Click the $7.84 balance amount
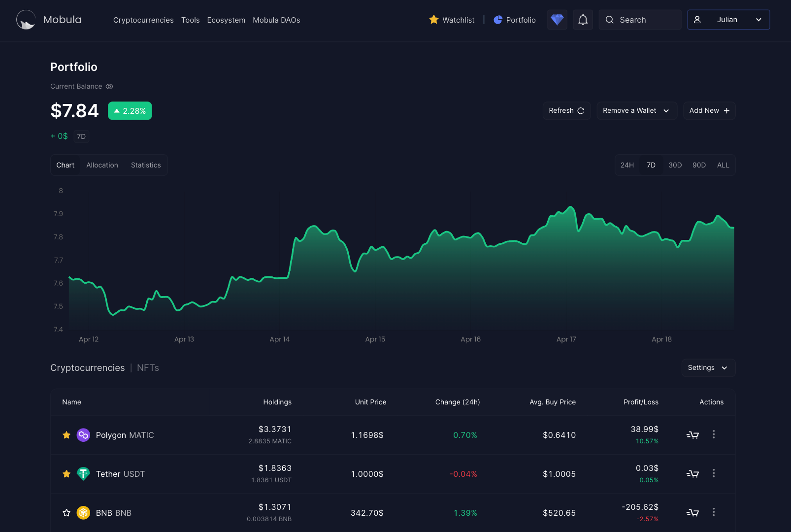Image resolution: width=791 pixels, height=532 pixels. [74, 111]
